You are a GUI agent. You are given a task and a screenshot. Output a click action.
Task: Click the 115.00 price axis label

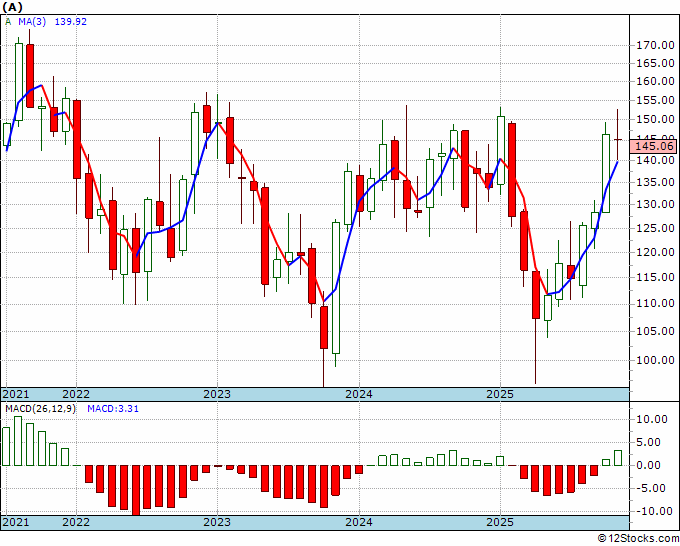click(655, 277)
